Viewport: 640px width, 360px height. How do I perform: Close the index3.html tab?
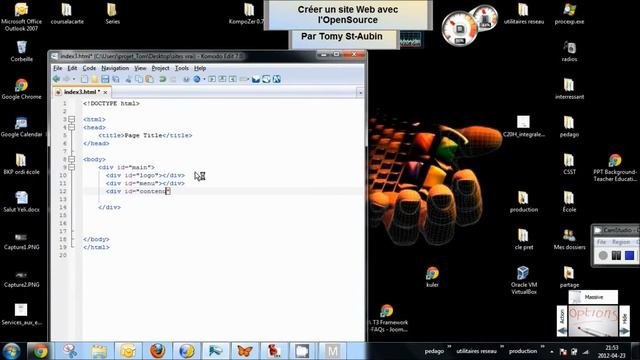click(x=105, y=93)
